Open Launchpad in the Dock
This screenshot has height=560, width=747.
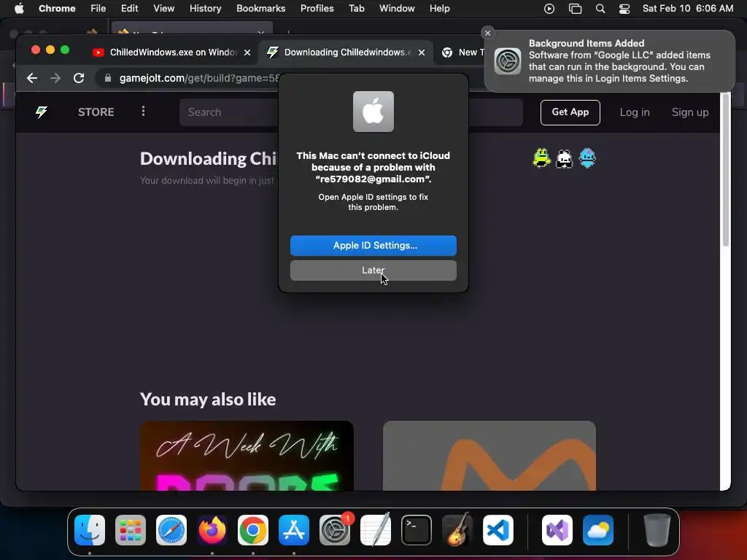pyautogui.click(x=131, y=530)
